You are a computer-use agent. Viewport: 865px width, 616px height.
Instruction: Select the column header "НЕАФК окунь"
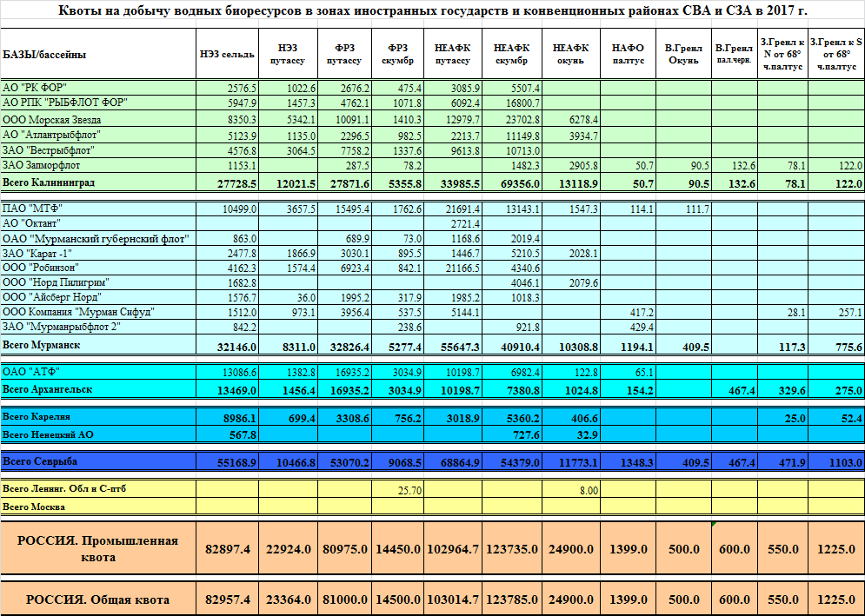coord(571,54)
